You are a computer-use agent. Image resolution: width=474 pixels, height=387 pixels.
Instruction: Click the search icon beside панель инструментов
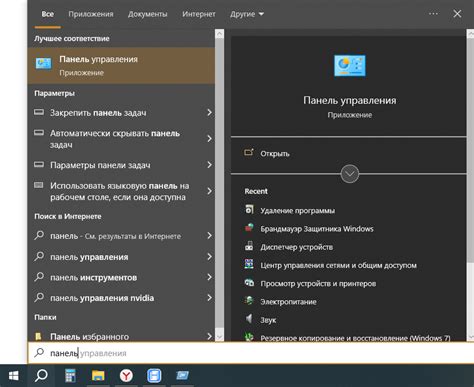coord(39,277)
